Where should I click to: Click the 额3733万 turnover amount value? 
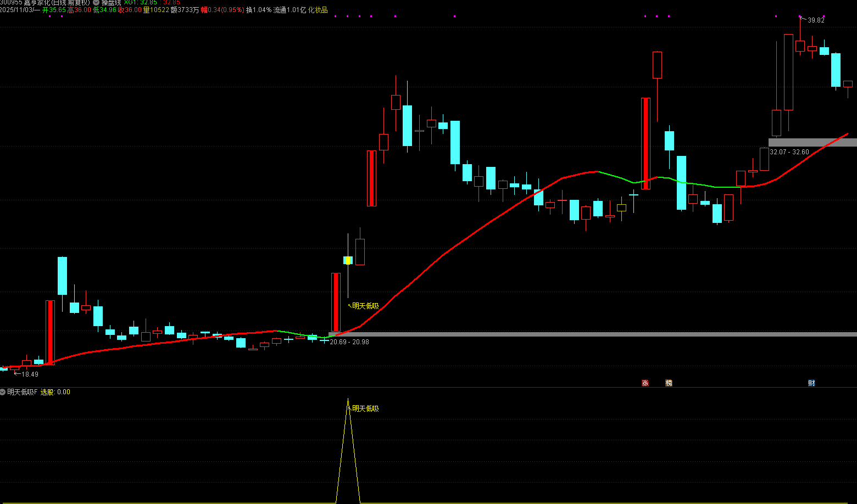coord(185,10)
